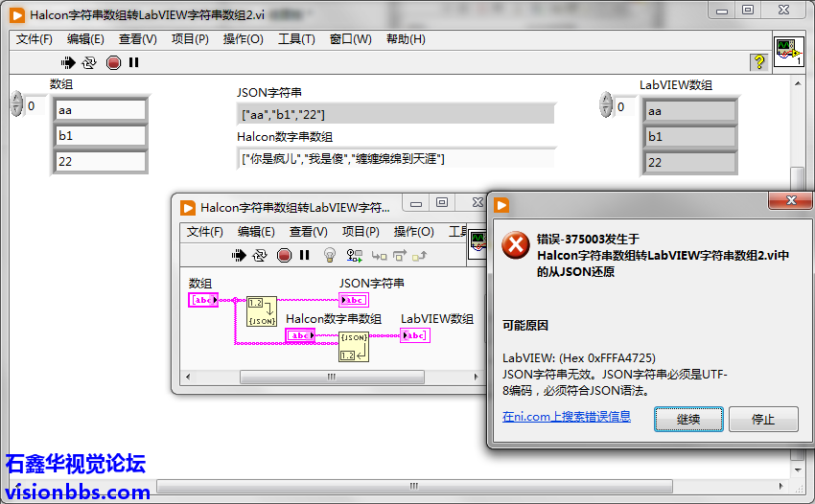Screen dimensions: 815x504
Task: Click block diagram scroll left arrow
Action: pos(188,377)
